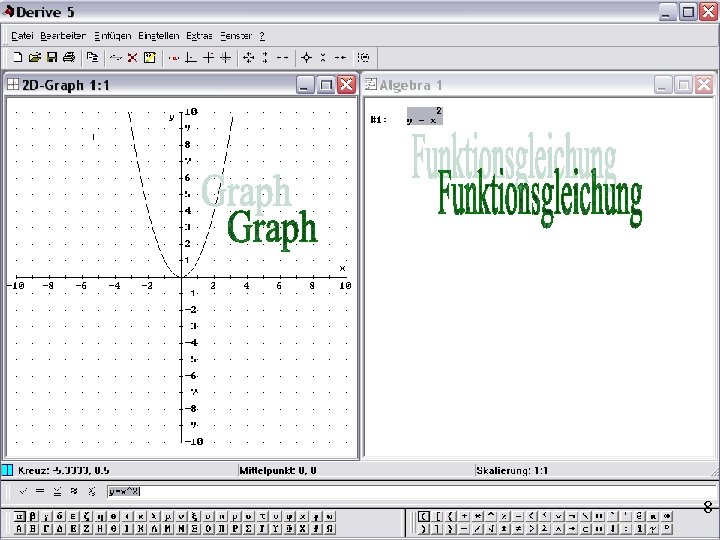Click the Copy plot window icon

[92, 57]
